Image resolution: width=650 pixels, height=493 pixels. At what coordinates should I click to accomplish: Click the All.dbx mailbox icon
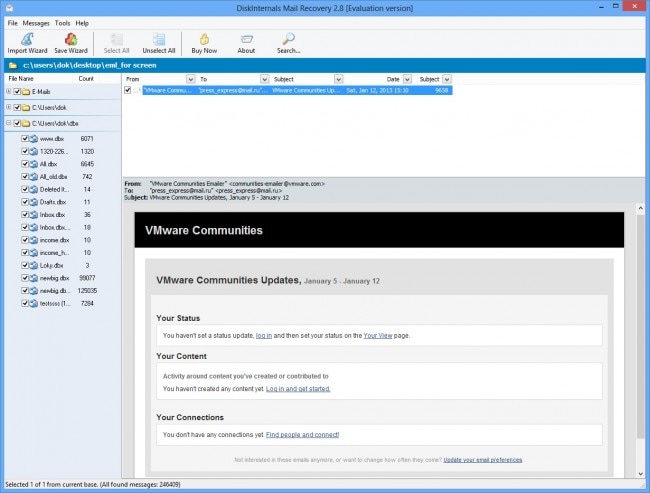(x=34, y=164)
